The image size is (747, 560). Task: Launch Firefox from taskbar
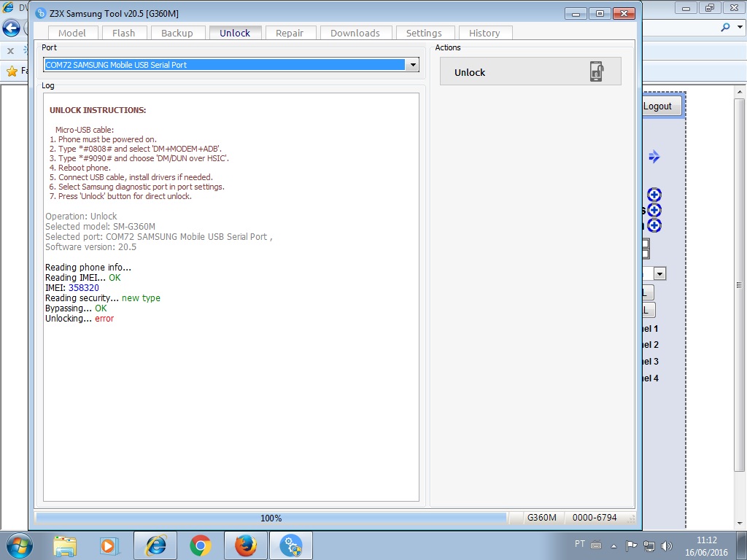tap(245, 545)
